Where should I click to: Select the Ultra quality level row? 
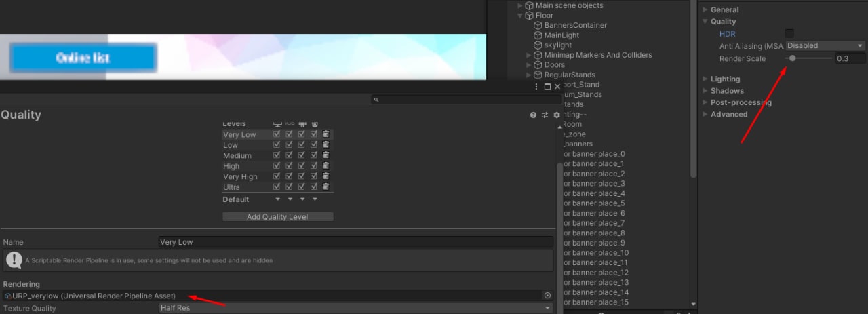[278, 187]
